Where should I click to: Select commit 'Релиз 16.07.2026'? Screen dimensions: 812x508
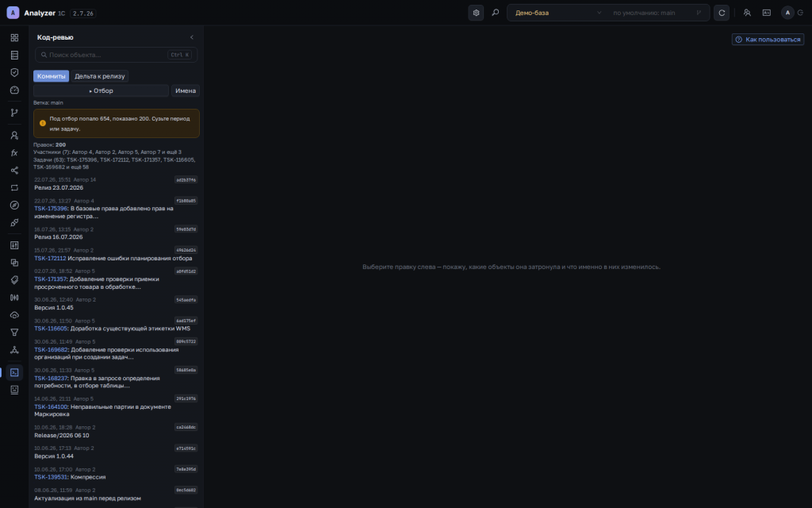coord(59,237)
